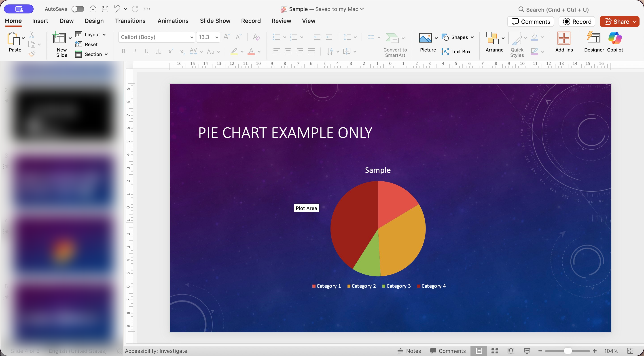Click the Share button

(617, 21)
